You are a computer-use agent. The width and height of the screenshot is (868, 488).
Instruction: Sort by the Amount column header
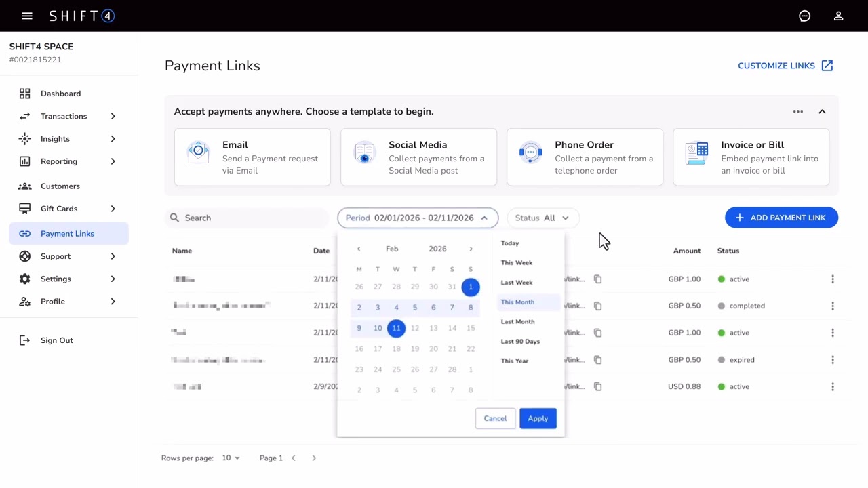coord(687,251)
